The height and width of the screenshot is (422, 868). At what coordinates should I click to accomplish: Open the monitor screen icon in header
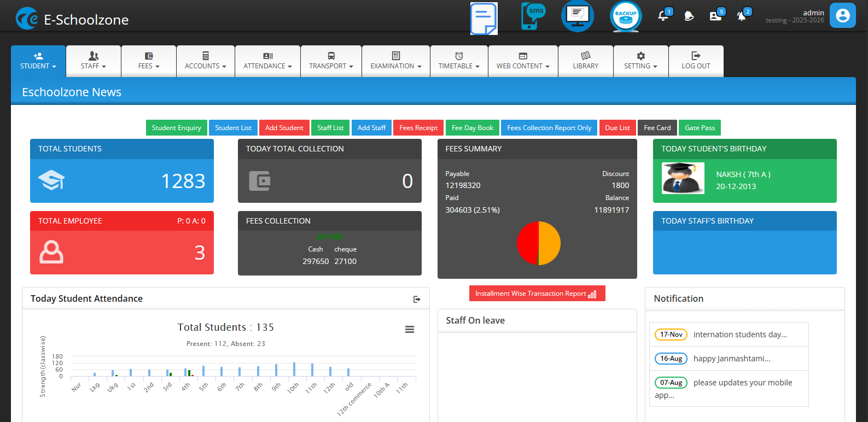[x=577, y=16]
